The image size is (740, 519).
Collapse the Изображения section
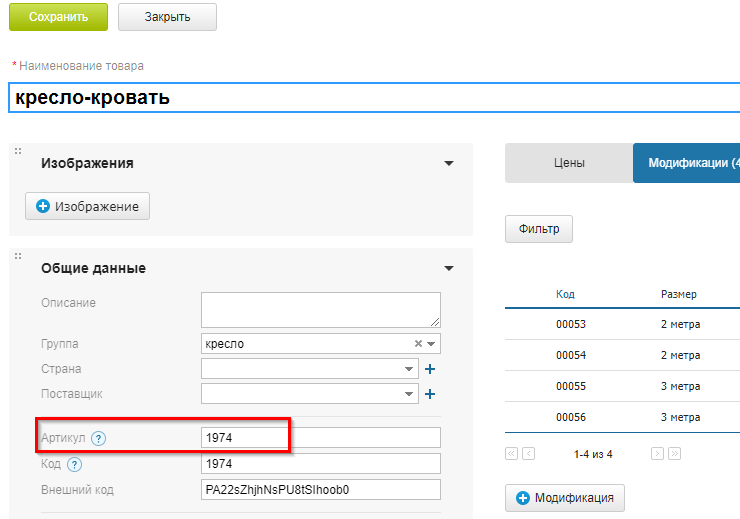449,163
